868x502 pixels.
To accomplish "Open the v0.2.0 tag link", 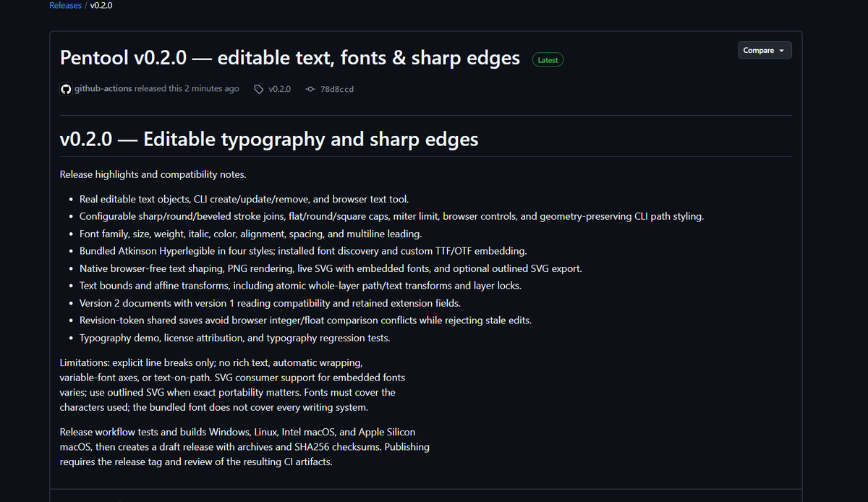I will pyautogui.click(x=279, y=89).
